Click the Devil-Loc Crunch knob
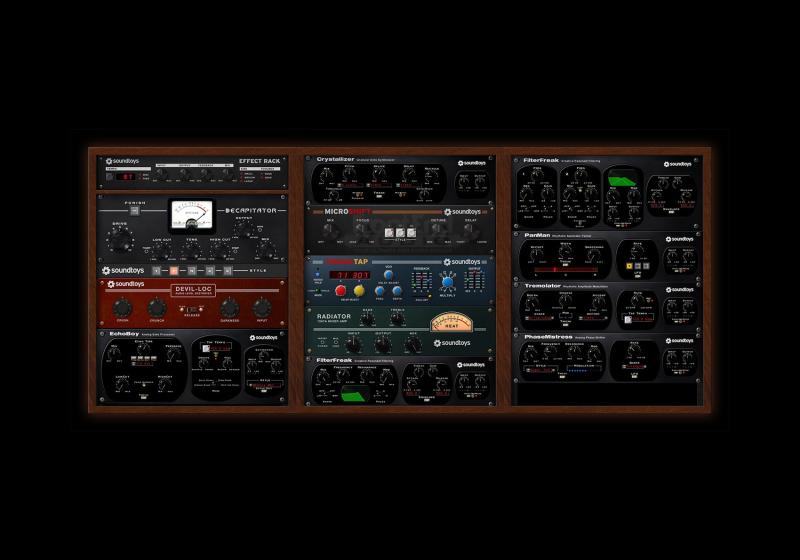 coord(157,308)
